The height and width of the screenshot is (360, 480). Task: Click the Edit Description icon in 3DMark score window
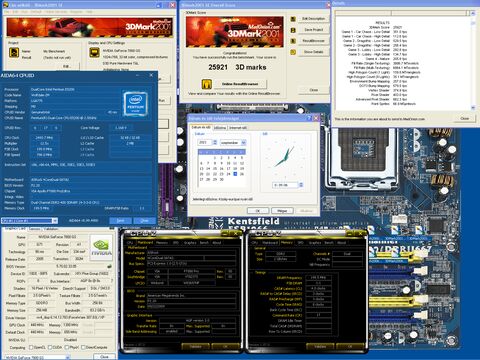pos(293,19)
